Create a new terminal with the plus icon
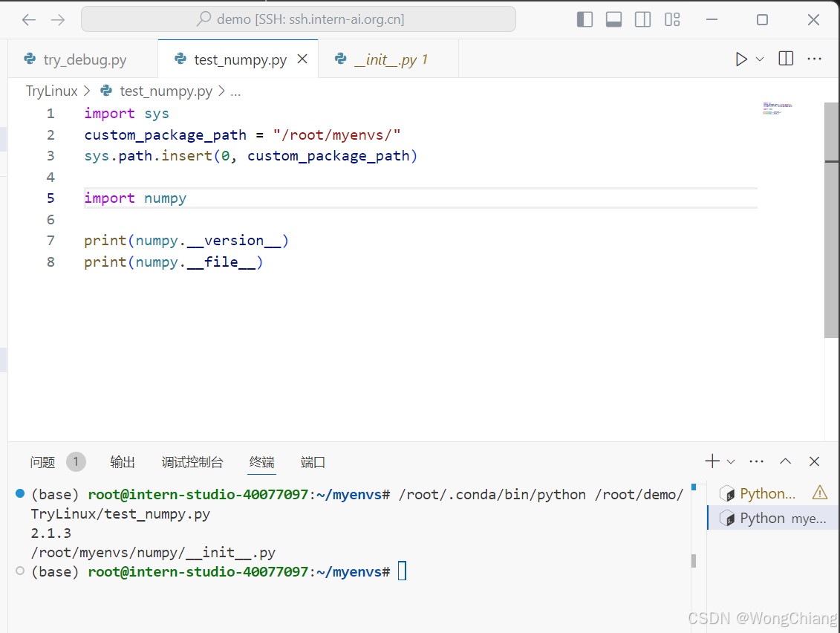The height and width of the screenshot is (633, 840). (x=712, y=461)
